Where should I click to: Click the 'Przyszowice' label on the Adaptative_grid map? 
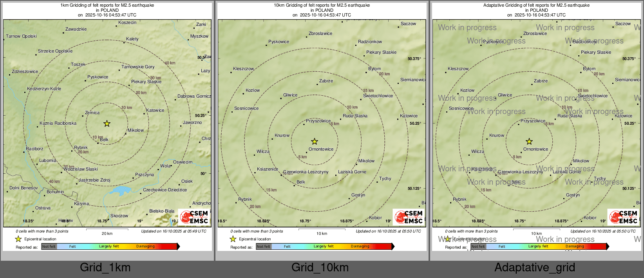tap(533, 121)
